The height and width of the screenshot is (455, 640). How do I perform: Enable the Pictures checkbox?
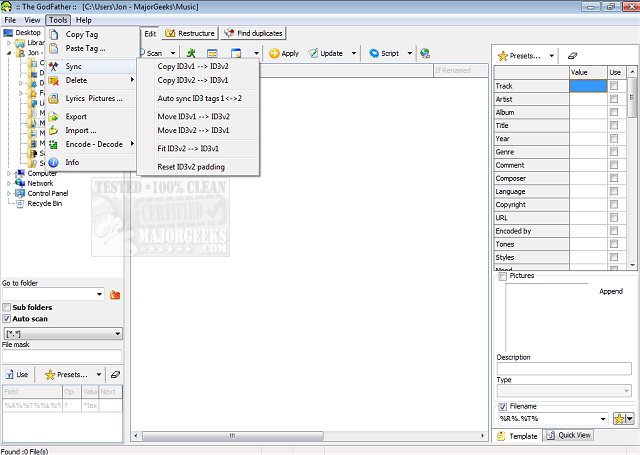click(x=502, y=276)
